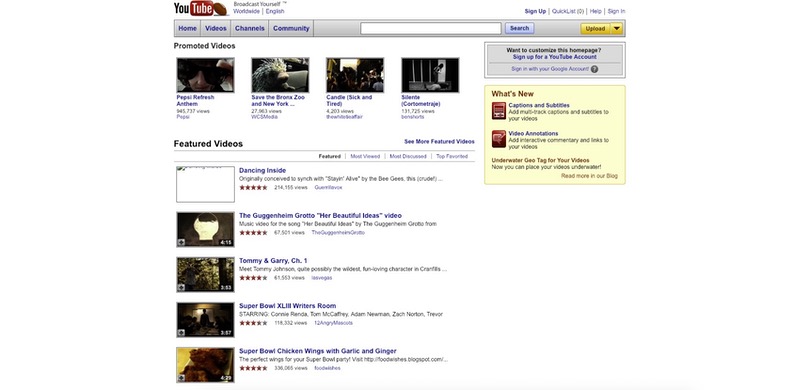Click the Captions and Subtitles red icon
Image resolution: width=800 pixels, height=390 pixels.
click(498, 111)
